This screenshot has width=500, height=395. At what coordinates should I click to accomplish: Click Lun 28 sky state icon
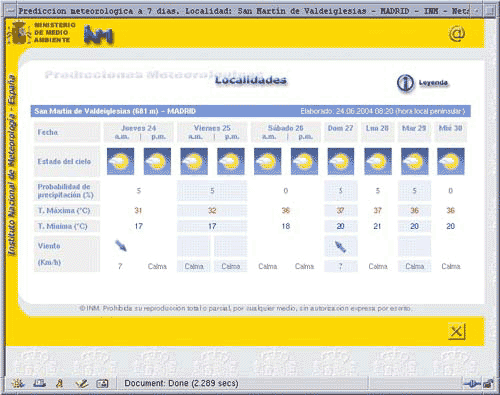click(x=378, y=162)
